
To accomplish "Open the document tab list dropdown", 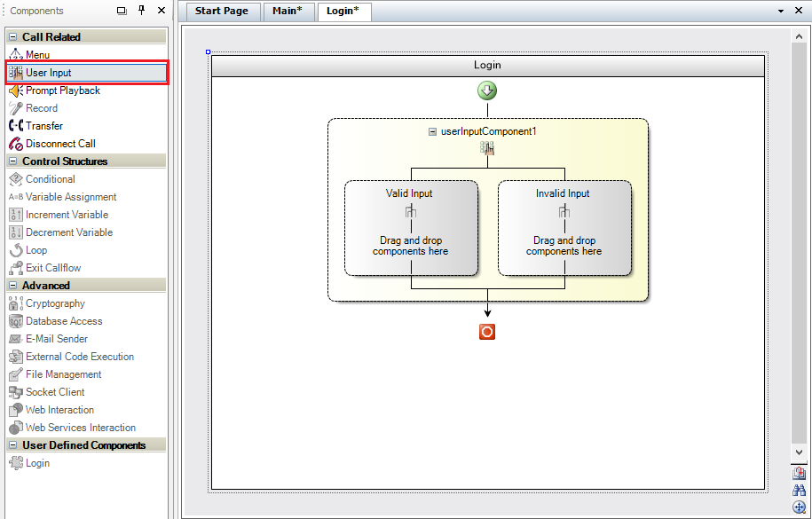I will tap(781, 11).
